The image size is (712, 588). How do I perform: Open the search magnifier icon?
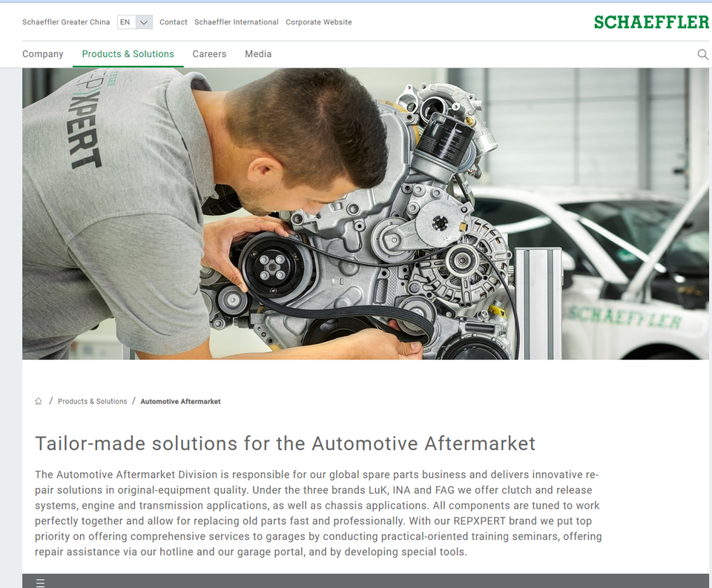tap(702, 54)
